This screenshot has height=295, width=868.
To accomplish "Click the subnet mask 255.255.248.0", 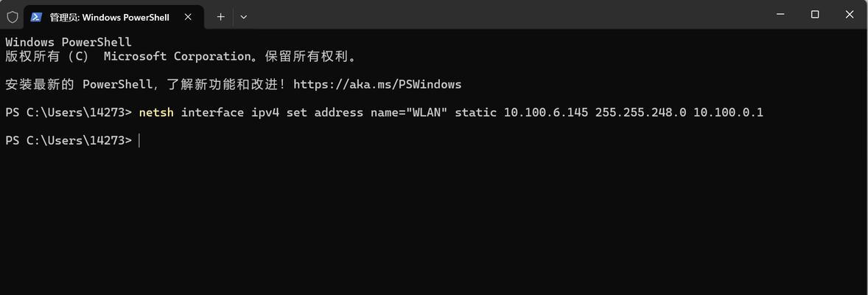I will click(640, 113).
